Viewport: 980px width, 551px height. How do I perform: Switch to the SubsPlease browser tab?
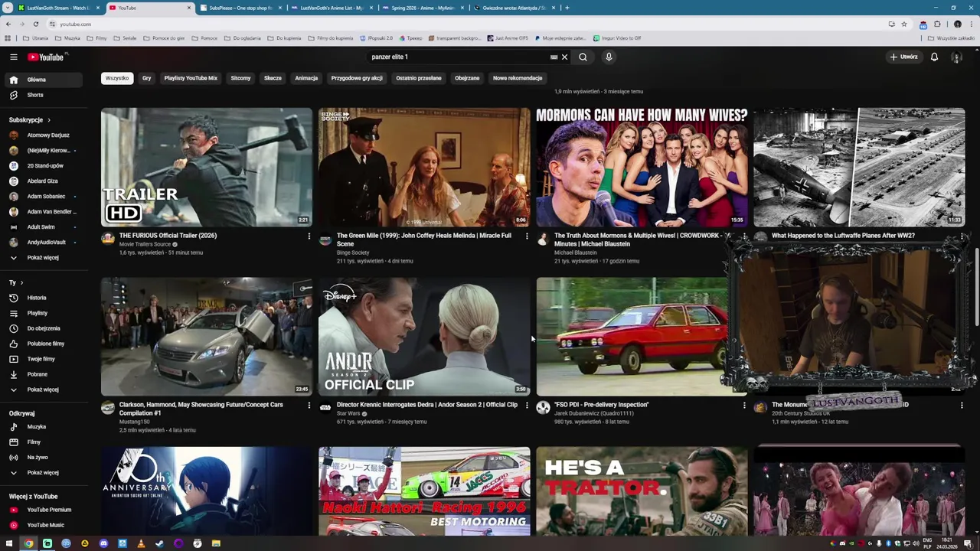[240, 8]
